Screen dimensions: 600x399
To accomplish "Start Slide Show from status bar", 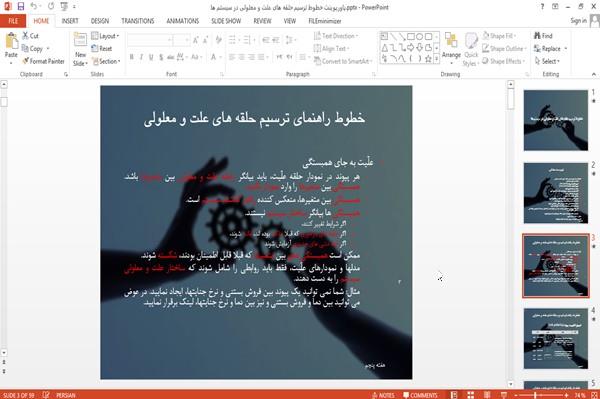I will (x=504, y=395).
